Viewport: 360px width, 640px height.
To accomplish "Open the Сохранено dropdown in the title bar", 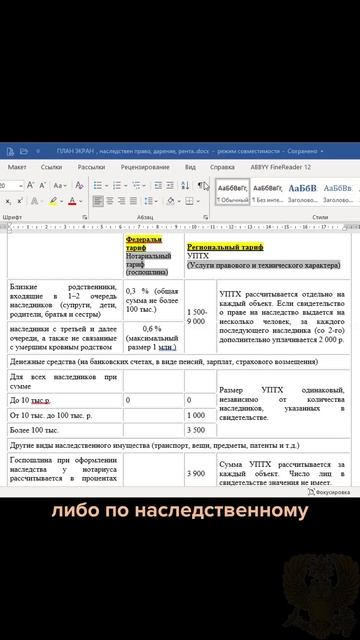I will coord(322,151).
